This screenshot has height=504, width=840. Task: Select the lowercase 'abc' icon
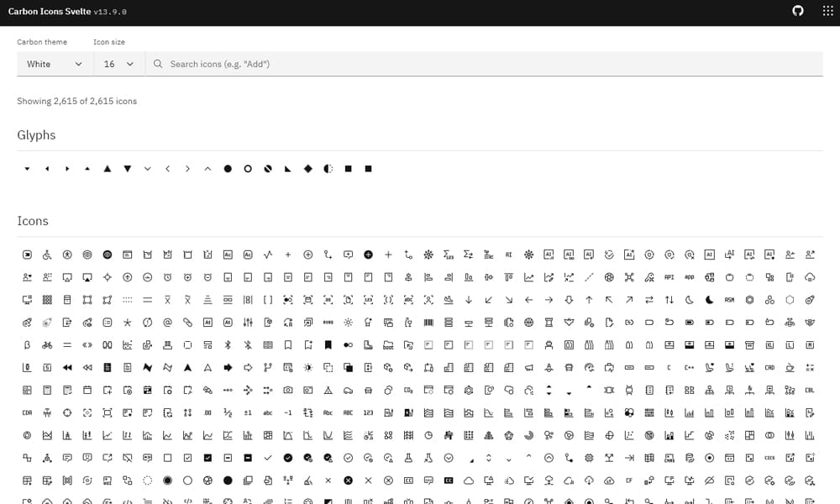pyautogui.click(x=268, y=412)
